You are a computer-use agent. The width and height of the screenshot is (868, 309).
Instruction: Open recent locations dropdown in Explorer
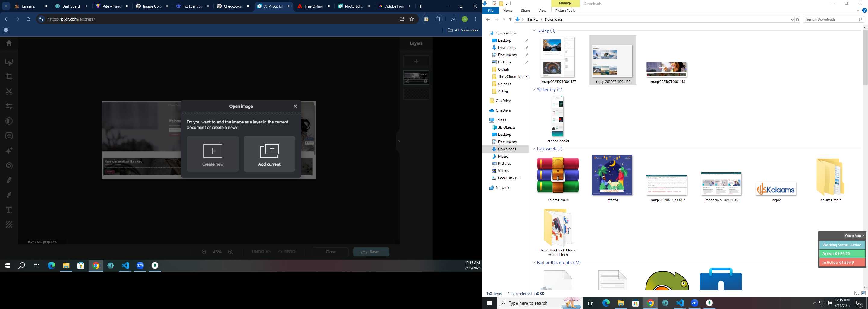(x=504, y=20)
